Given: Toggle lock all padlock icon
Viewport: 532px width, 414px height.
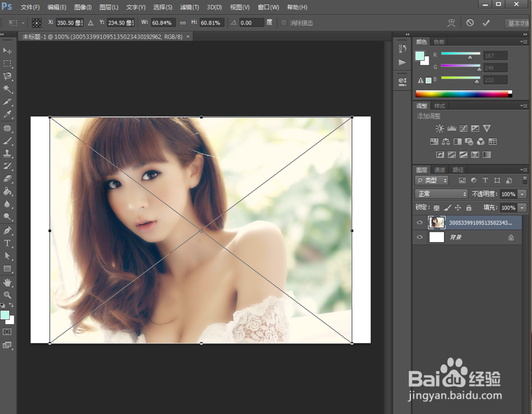Looking at the screenshot, I should tap(469, 207).
